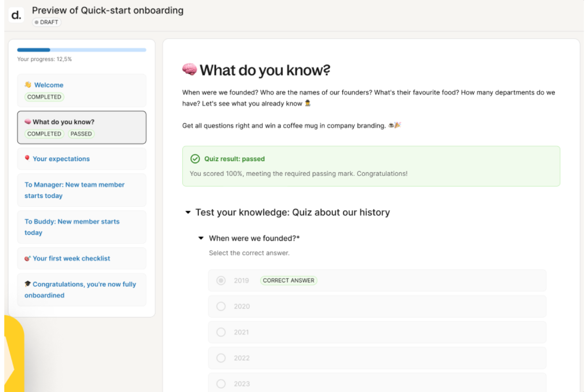Select the 2023 answer radio button
The image size is (588, 392).
221,384
